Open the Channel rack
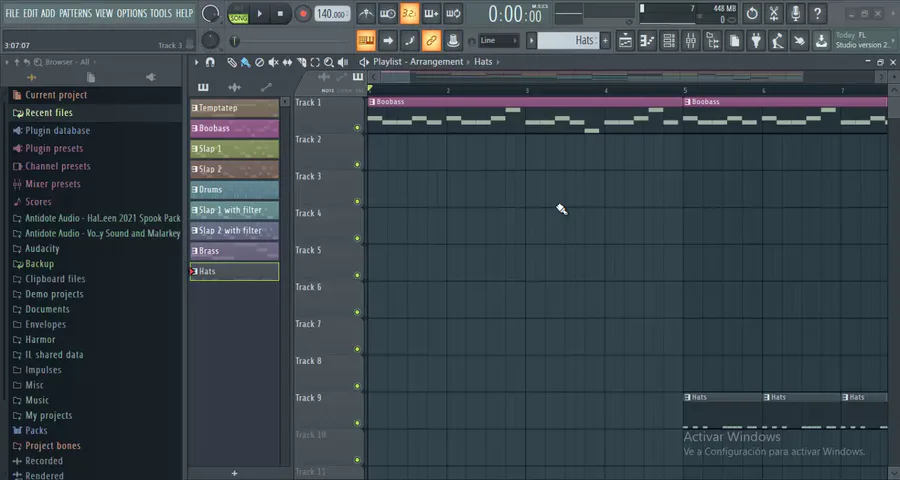This screenshot has height=480, width=900. tap(669, 41)
